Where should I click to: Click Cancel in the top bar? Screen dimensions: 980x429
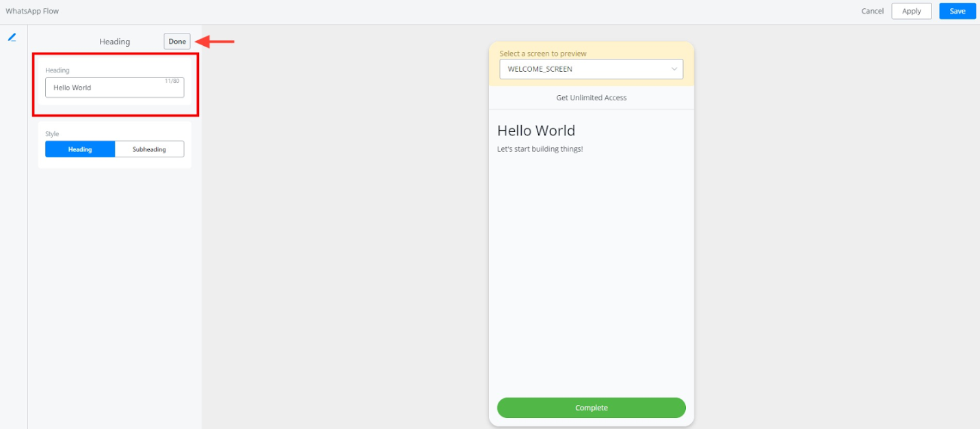point(872,11)
